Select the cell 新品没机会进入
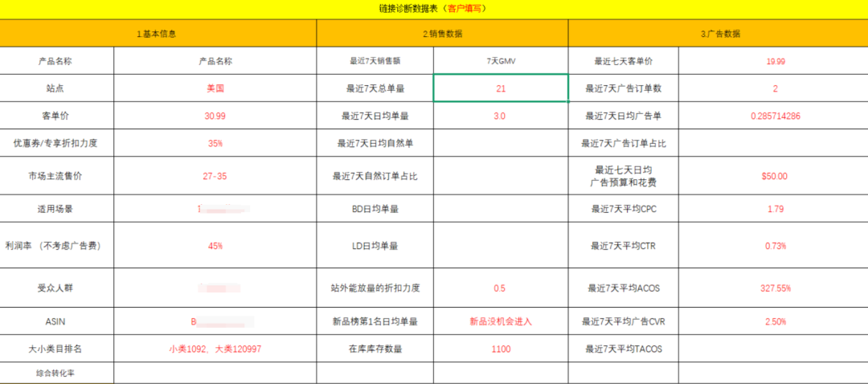 (501, 321)
